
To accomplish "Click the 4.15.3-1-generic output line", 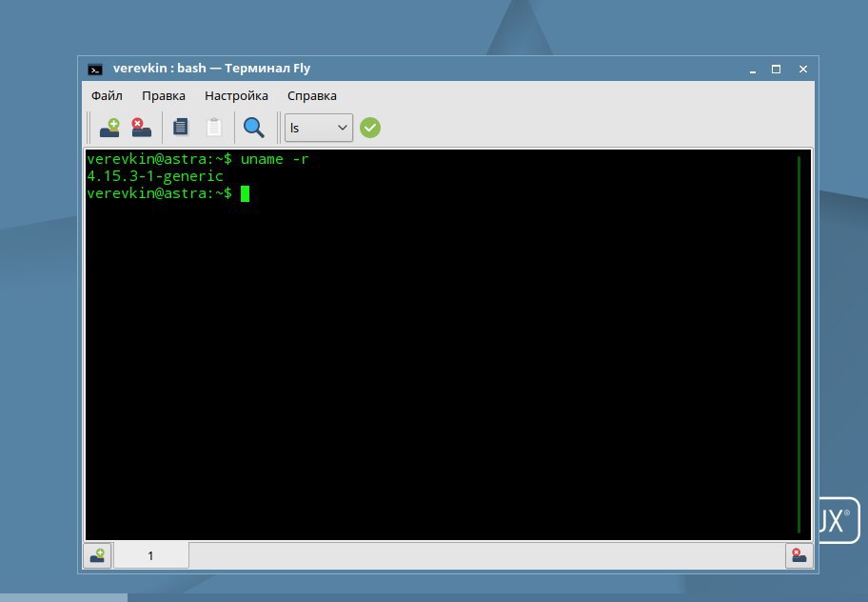I will 155,176.
